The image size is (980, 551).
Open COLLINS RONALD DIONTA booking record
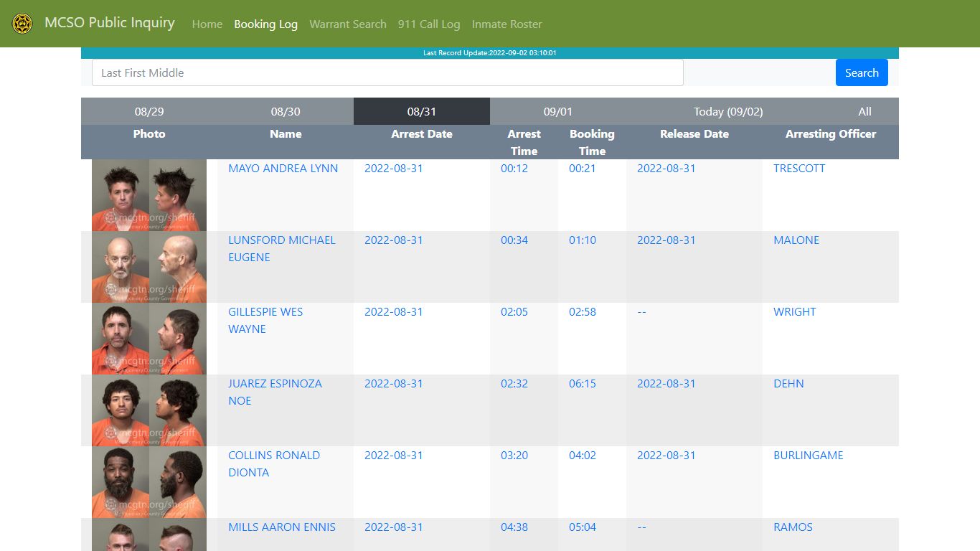[x=274, y=463]
